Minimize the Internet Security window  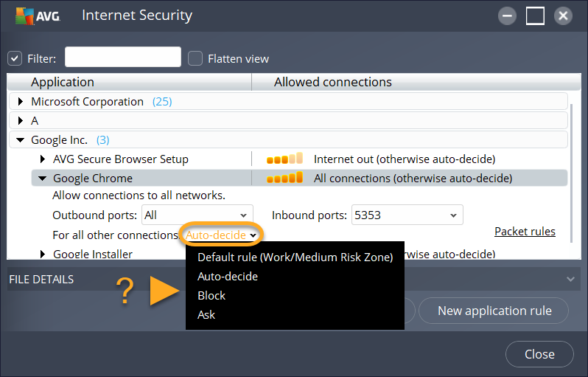pyautogui.click(x=507, y=15)
